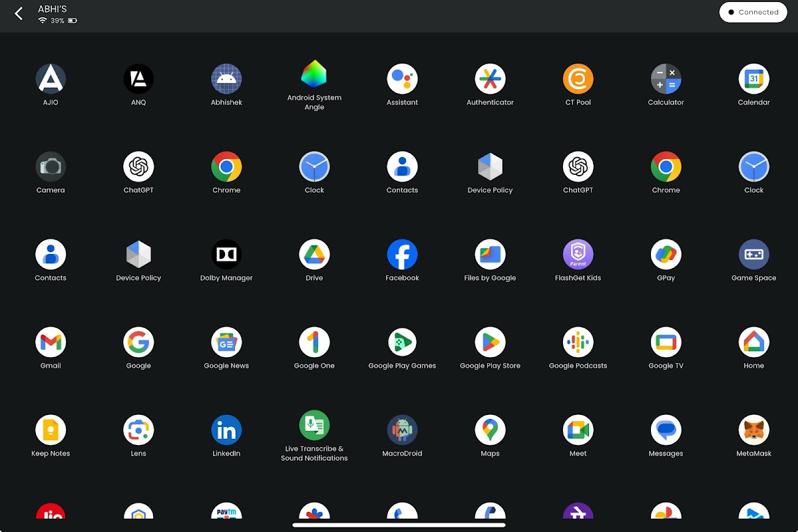Click the ABHI'S device name

tap(52, 9)
